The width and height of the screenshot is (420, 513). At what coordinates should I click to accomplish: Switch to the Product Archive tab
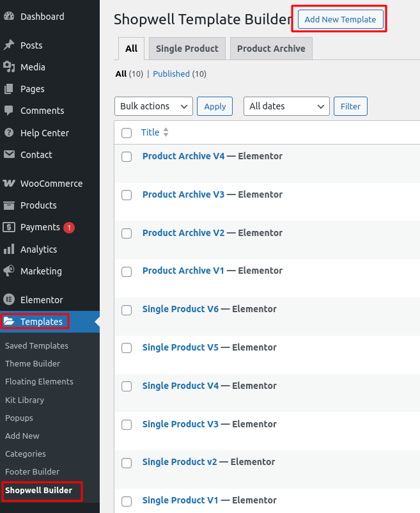tap(271, 49)
